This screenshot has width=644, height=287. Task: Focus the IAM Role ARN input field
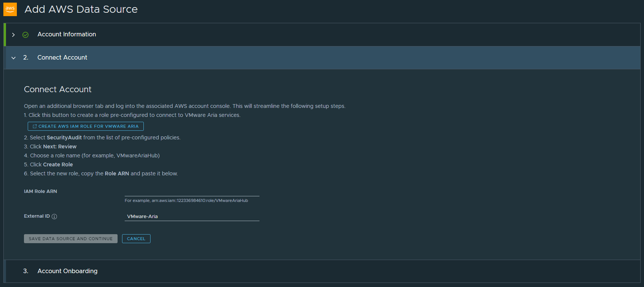[x=192, y=191]
